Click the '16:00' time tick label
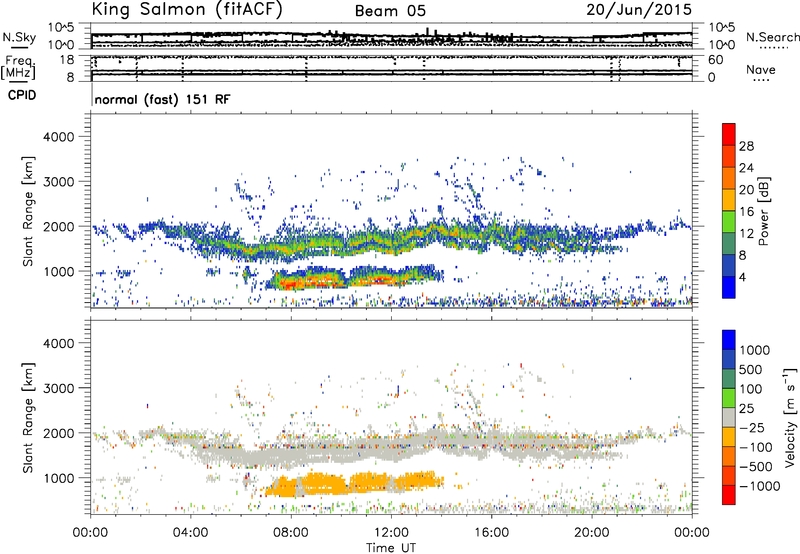The image size is (800, 554). click(x=491, y=533)
